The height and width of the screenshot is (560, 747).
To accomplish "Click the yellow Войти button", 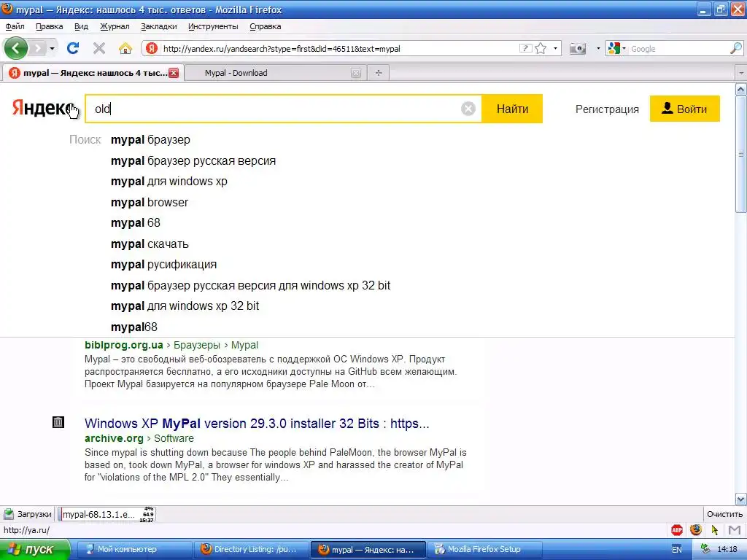I will click(684, 109).
